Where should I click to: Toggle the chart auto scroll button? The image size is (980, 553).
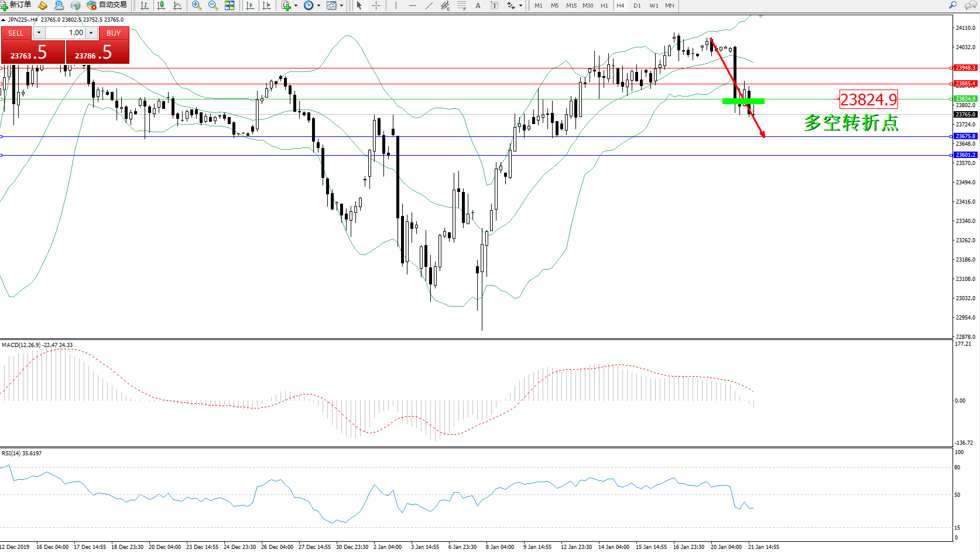pos(250,5)
